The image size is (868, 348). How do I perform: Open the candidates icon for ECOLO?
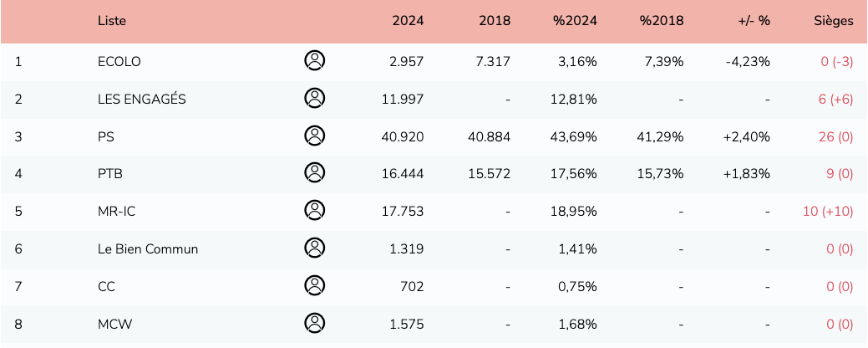(x=314, y=60)
